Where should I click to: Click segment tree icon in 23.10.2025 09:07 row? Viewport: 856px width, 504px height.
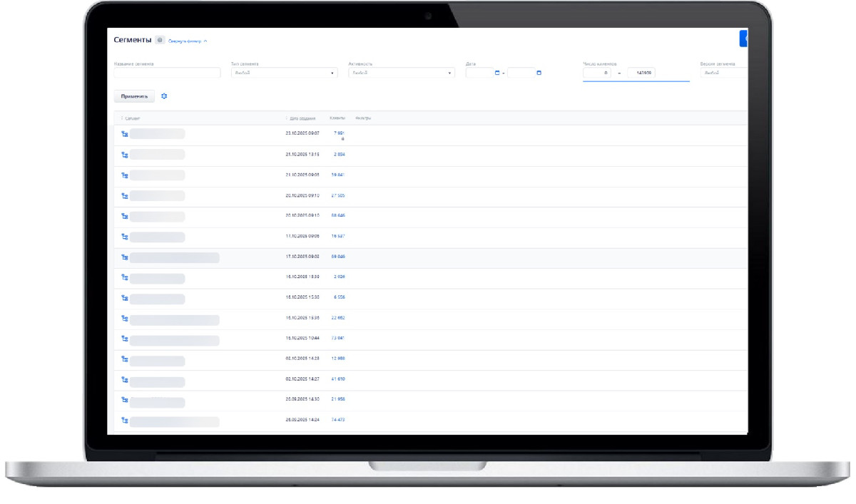coord(124,134)
